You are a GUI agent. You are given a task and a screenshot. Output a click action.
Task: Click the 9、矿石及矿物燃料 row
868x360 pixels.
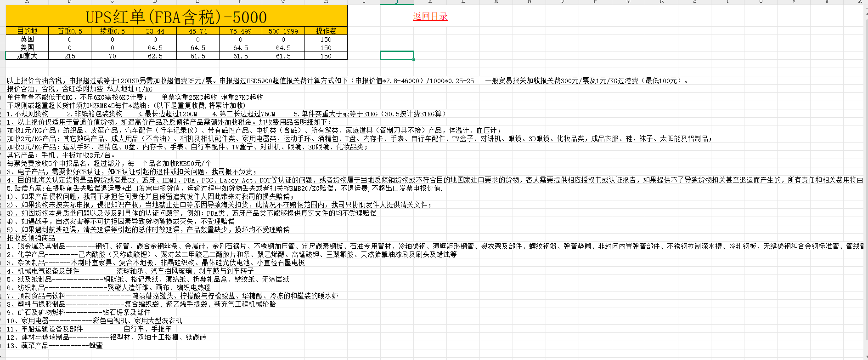click(79, 313)
